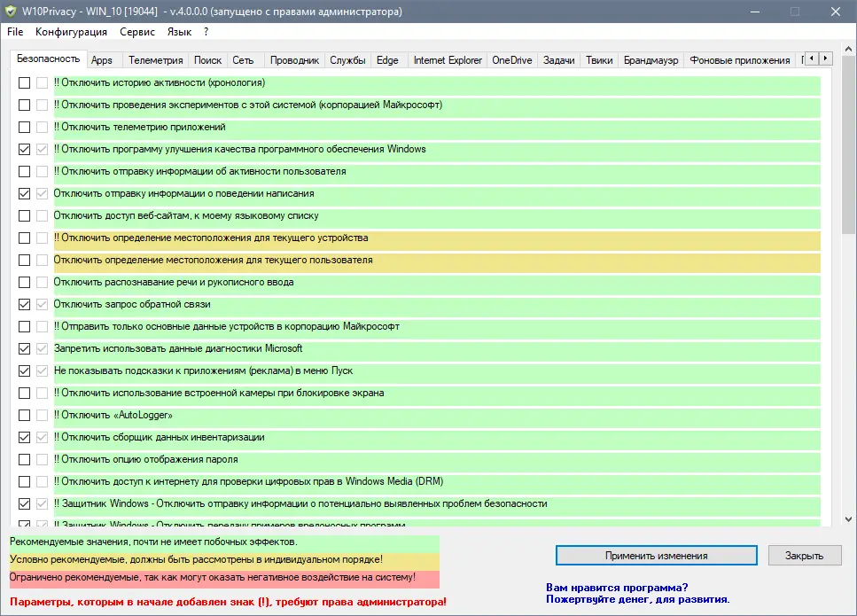The image size is (857, 616).
Task: Open the Сервис menu
Action: coord(136,31)
